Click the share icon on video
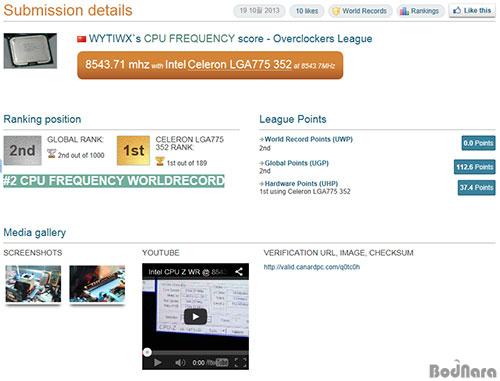This screenshot has height=381, width=500. [x=239, y=272]
